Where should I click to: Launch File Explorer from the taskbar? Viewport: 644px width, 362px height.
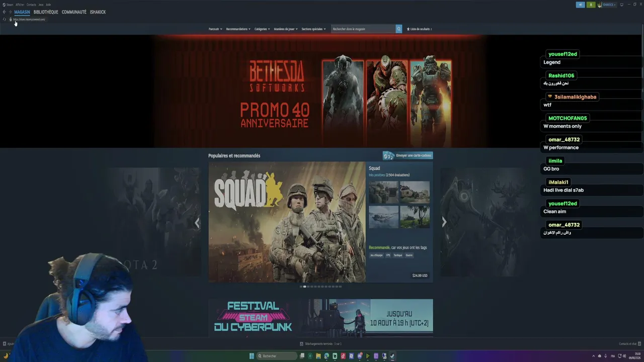[x=318, y=356]
